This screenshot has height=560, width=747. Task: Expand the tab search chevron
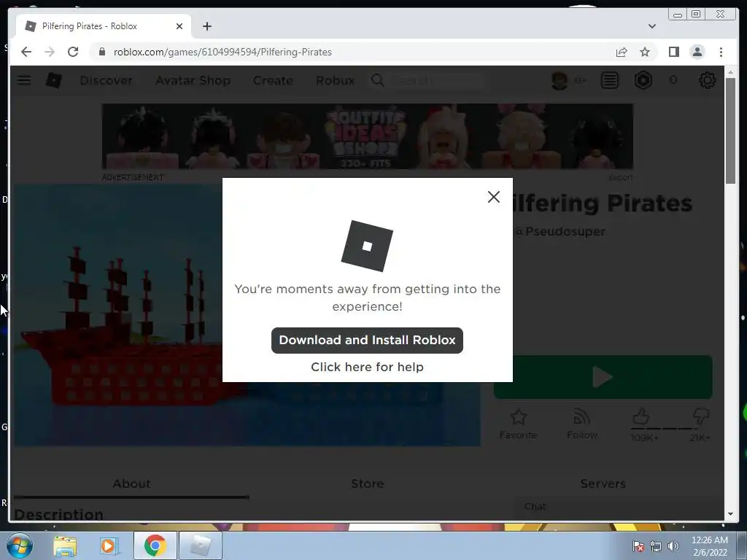pos(651,26)
